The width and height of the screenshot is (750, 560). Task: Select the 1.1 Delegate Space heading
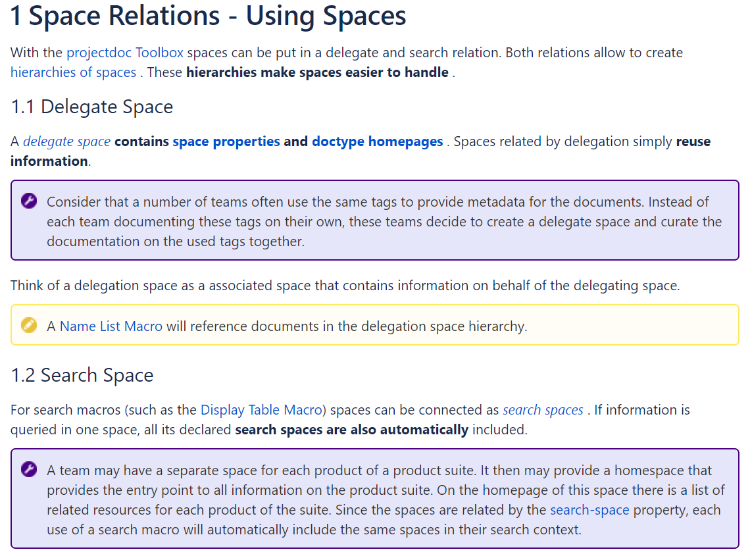92,107
